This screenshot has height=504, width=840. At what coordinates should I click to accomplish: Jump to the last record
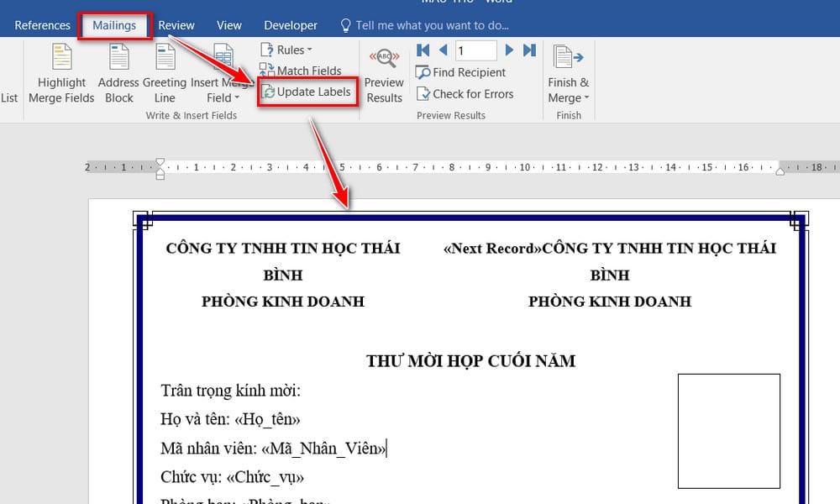(529, 50)
